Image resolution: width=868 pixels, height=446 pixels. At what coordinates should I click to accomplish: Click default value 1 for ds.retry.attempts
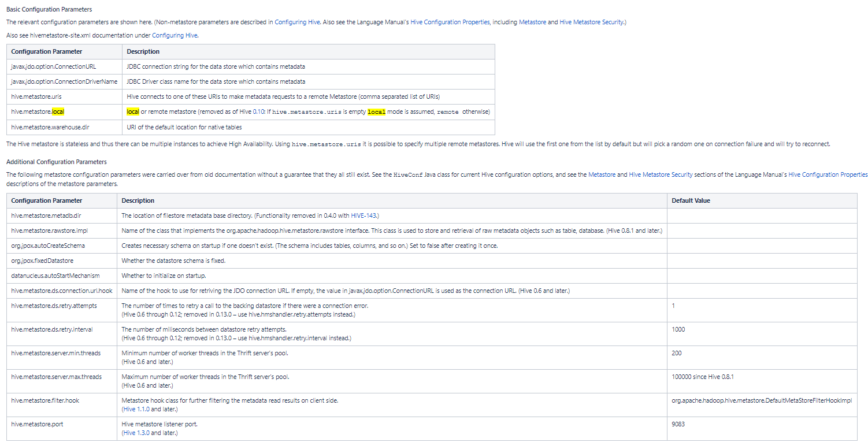tap(673, 306)
